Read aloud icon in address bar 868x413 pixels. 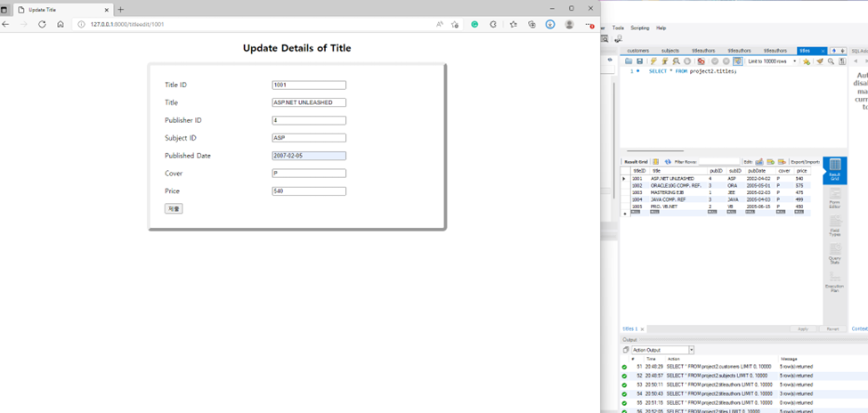(x=440, y=24)
